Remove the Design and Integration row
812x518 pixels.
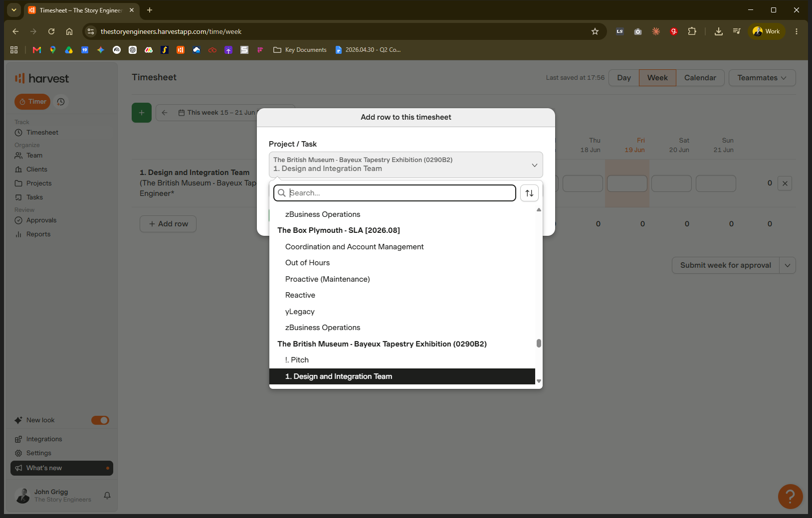785,183
